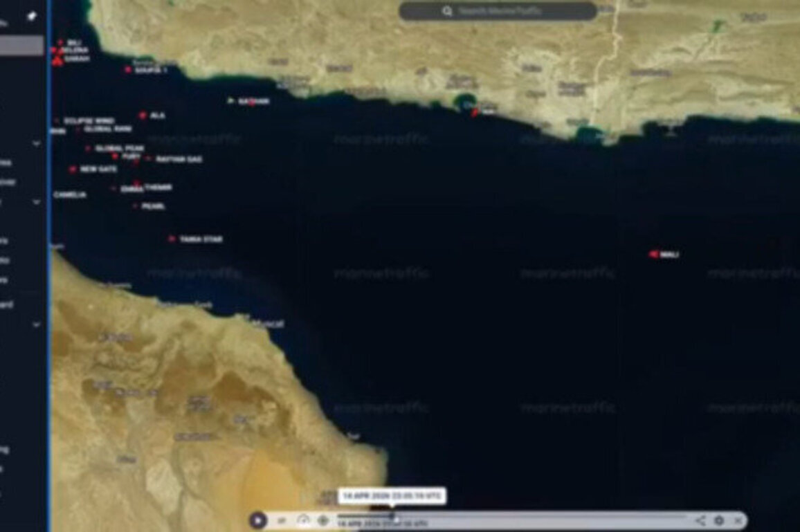Expand the lowest sidebar chevron

pos(36,324)
